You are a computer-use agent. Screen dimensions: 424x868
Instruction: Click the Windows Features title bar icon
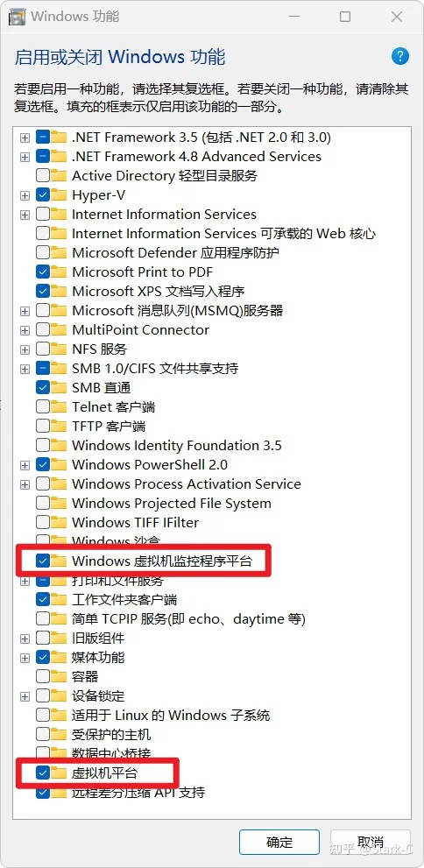click(18, 17)
